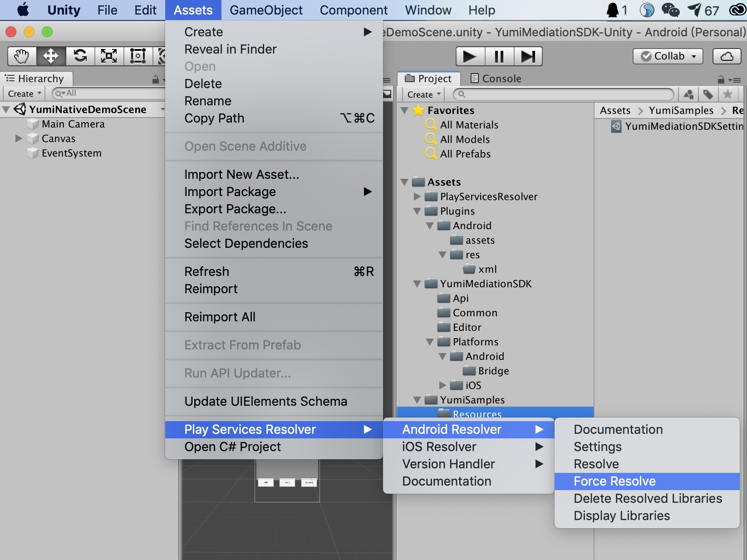Click the Hierarchy tab
The width and height of the screenshot is (747, 560).
35,79
